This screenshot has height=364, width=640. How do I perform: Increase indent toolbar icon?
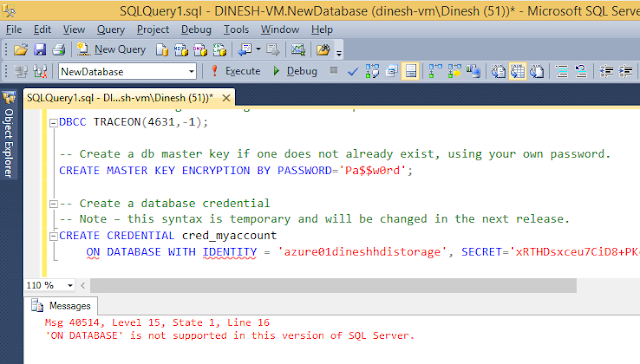[625, 72]
